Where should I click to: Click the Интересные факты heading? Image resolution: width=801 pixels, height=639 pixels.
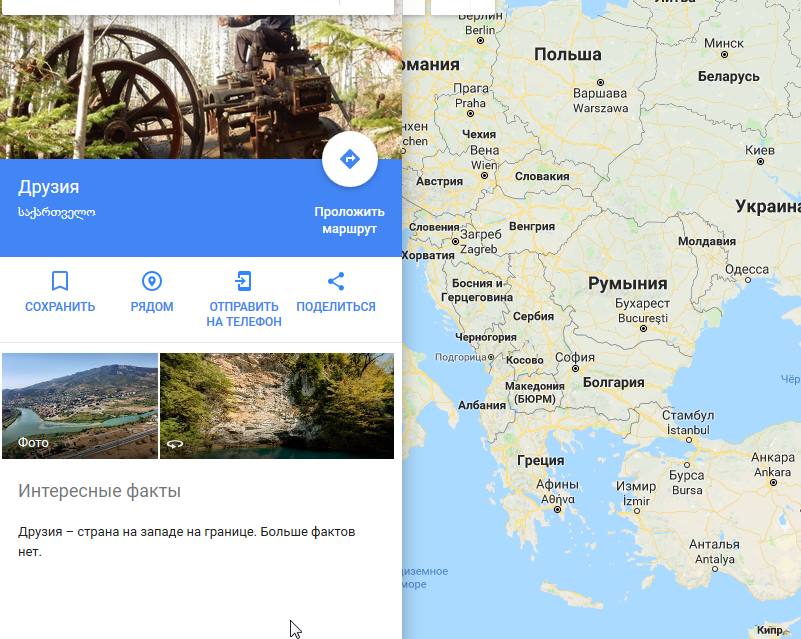tap(100, 490)
